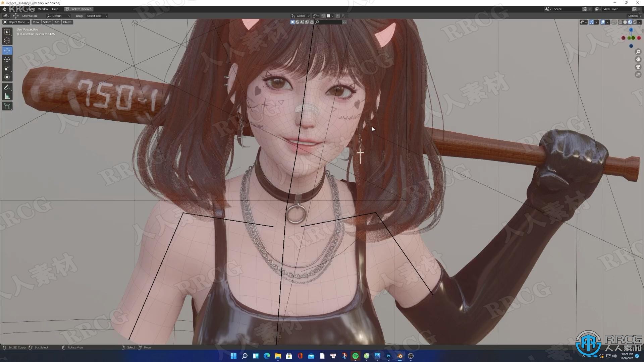Open the Windows Start menu
The image size is (644, 362).
[233, 356]
